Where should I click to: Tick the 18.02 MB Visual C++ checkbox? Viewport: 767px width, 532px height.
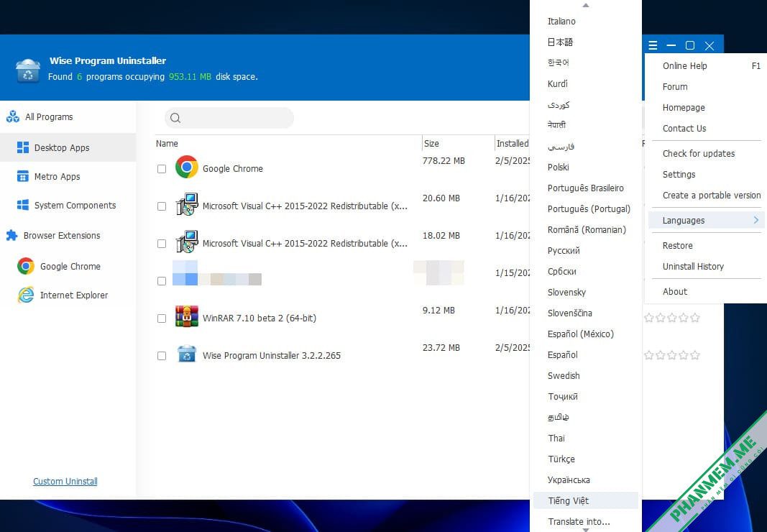click(162, 244)
